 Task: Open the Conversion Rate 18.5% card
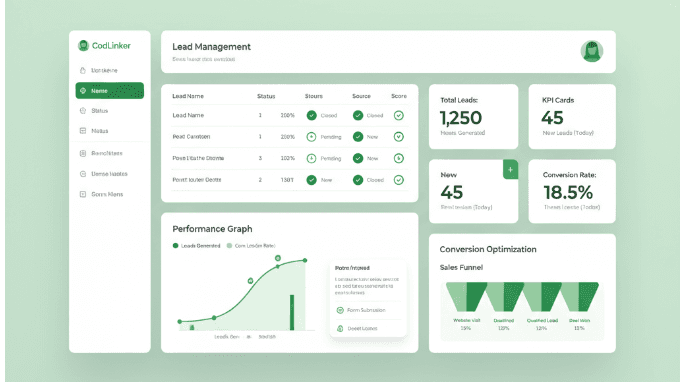point(572,191)
